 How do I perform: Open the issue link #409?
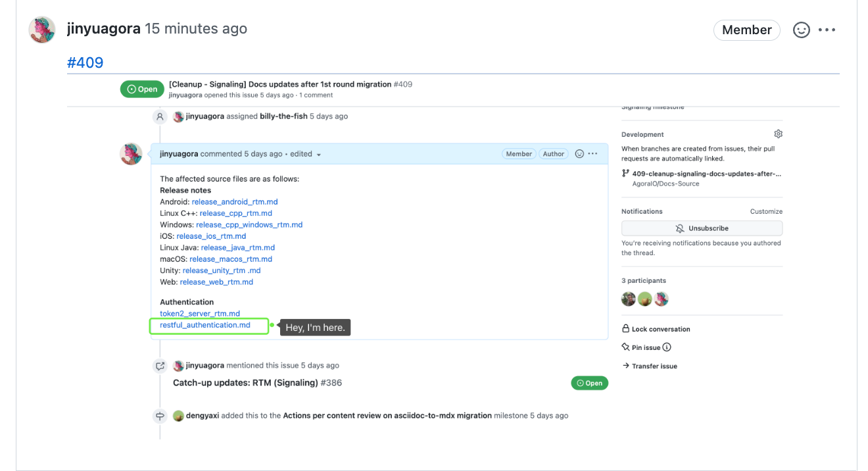[x=85, y=62]
